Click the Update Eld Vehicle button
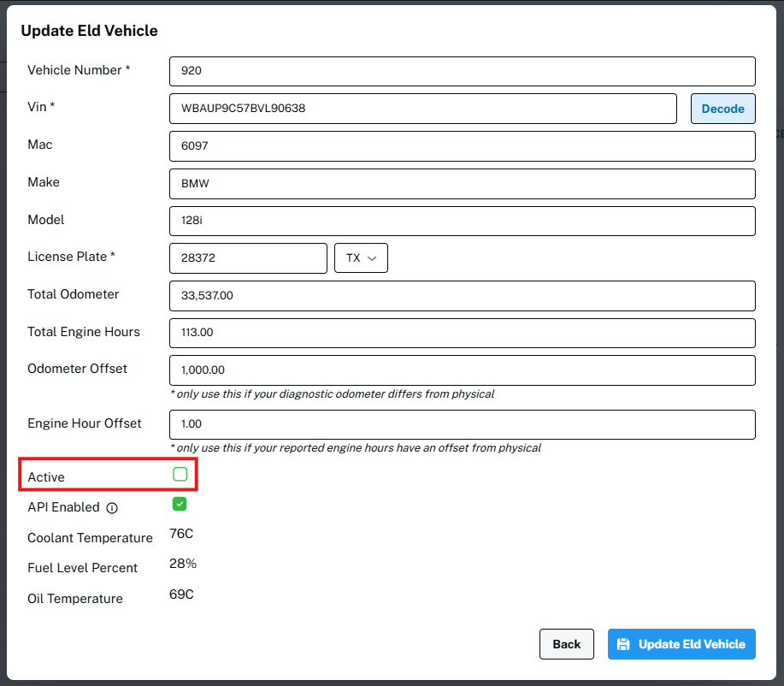The image size is (784, 686). click(x=681, y=644)
